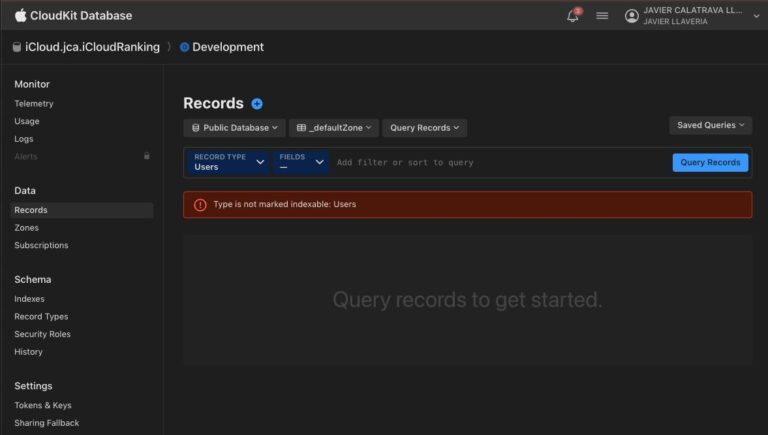This screenshot has height=435, width=768.
Task: Open the hamburger menu icon
Action: tap(602, 16)
